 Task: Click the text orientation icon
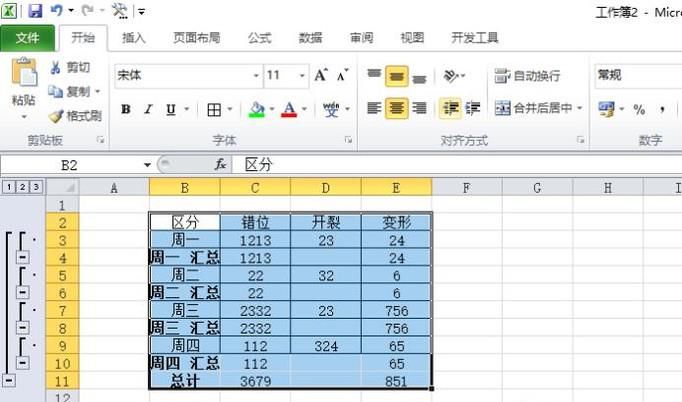(451, 76)
